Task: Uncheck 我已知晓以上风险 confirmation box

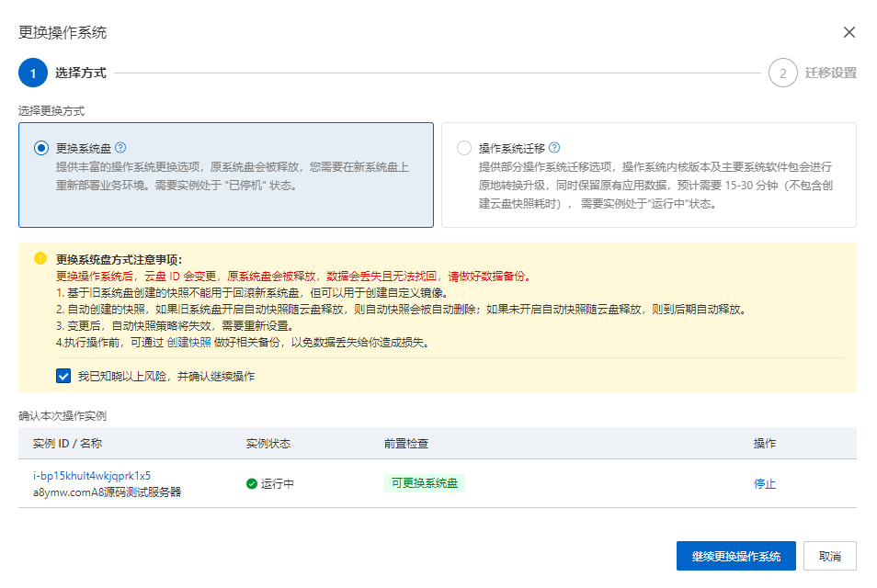Action: (x=63, y=377)
